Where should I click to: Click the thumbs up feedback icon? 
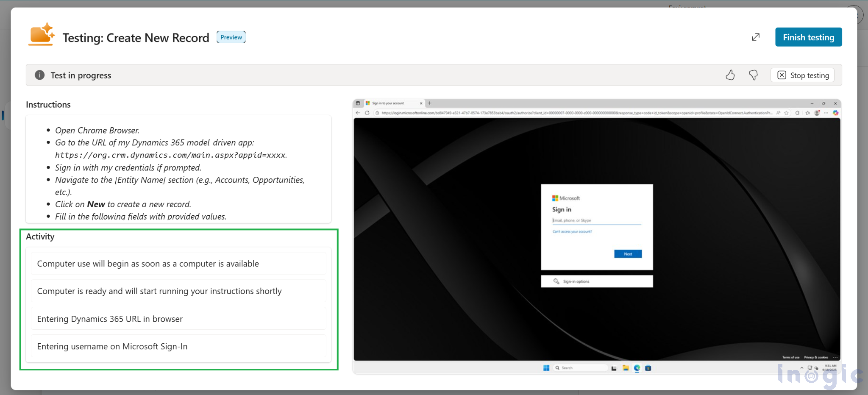[730, 75]
